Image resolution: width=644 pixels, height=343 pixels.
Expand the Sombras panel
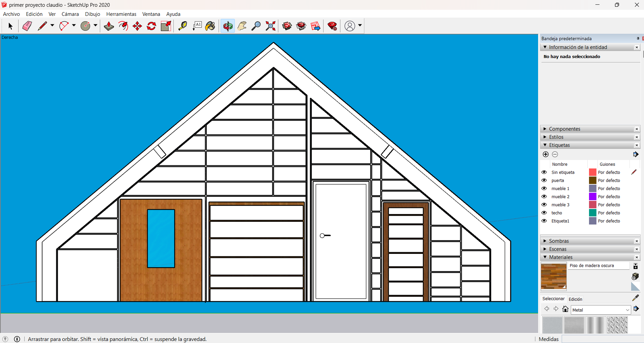pos(559,241)
